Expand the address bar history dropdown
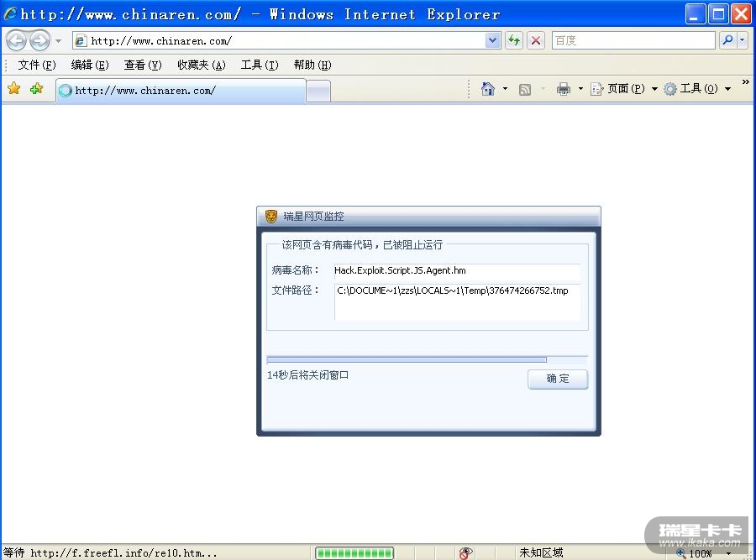This screenshot has width=756, height=560. [492, 40]
